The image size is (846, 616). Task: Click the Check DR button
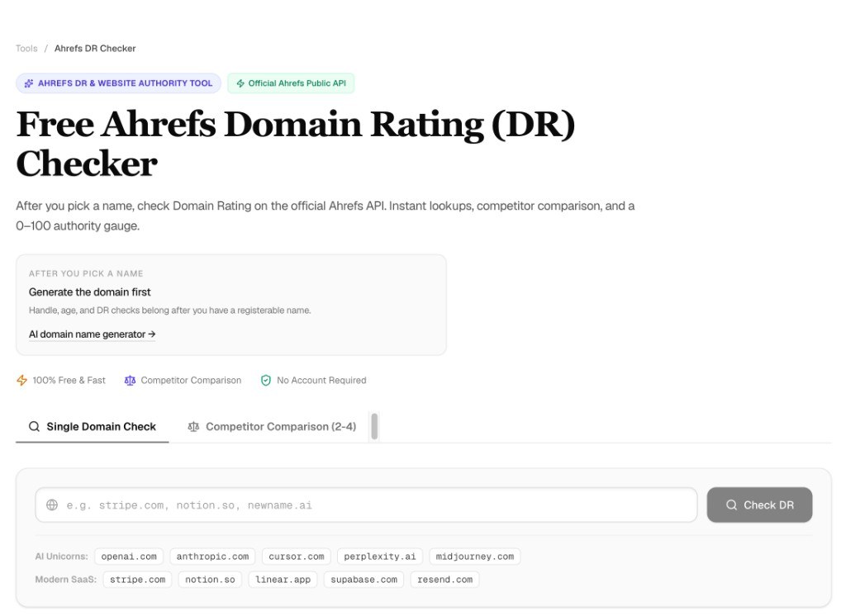(x=760, y=505)
